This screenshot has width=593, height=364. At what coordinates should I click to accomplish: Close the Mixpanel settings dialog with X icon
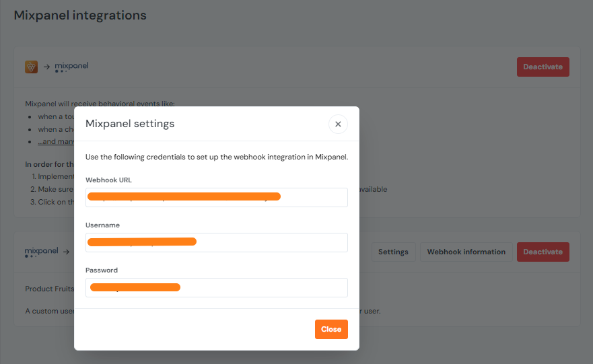click(x=338, y=124)
